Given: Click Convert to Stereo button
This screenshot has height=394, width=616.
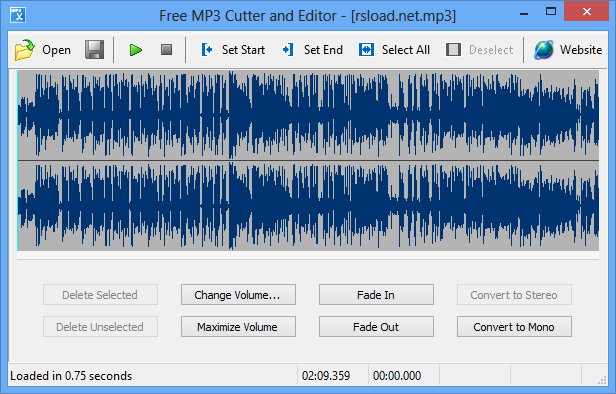Looking at the screenshot, I should tap(514, 295).
